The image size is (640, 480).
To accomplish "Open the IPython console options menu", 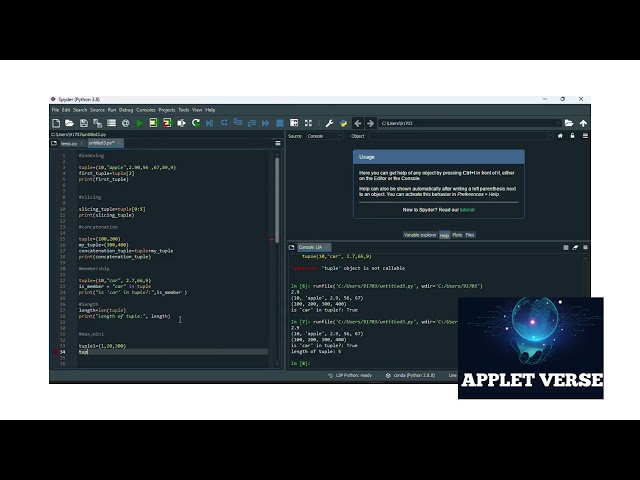I will click(x=585, y=247).
